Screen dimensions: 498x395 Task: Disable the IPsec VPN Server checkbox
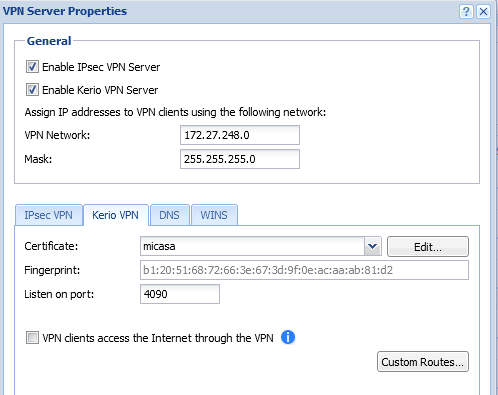click(32, 67)
